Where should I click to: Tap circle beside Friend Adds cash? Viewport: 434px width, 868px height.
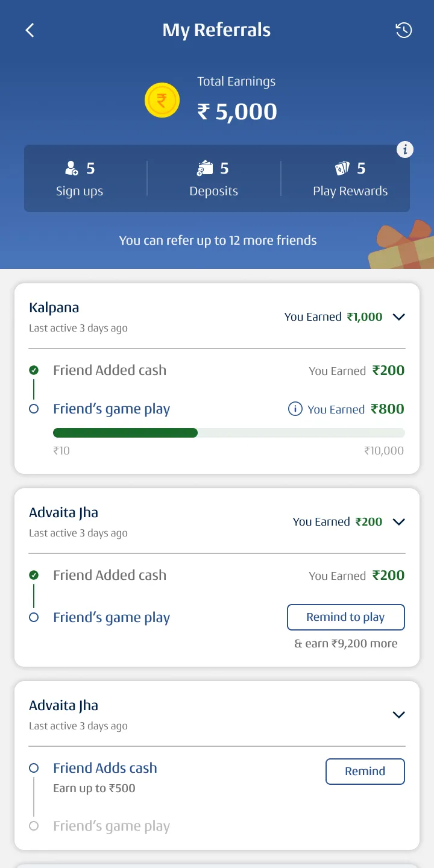(34, 768)
